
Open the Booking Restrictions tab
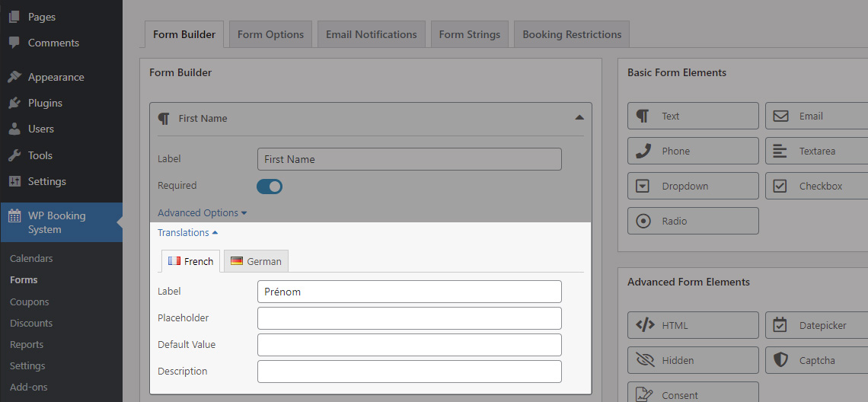(572, 34)
